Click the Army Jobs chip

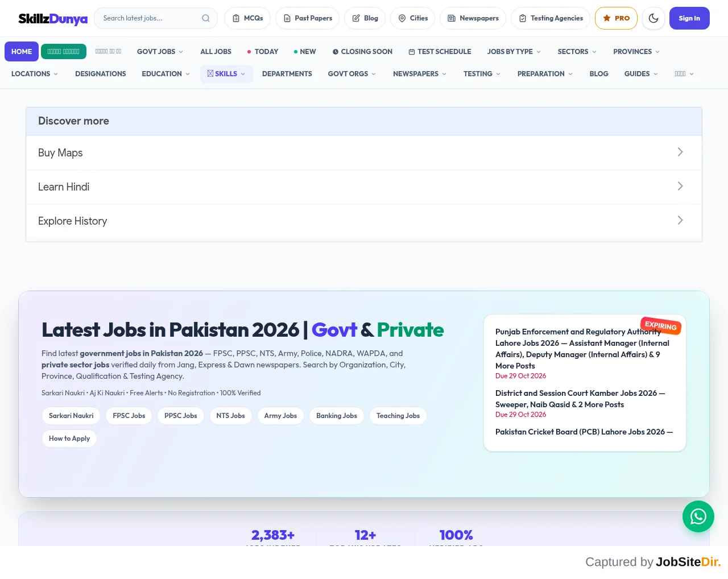pos(280,416)
